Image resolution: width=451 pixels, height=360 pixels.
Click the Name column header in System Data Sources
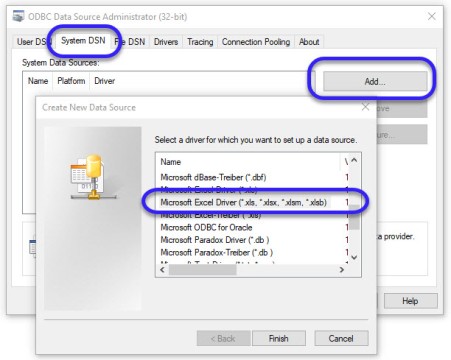pos(38,81)
